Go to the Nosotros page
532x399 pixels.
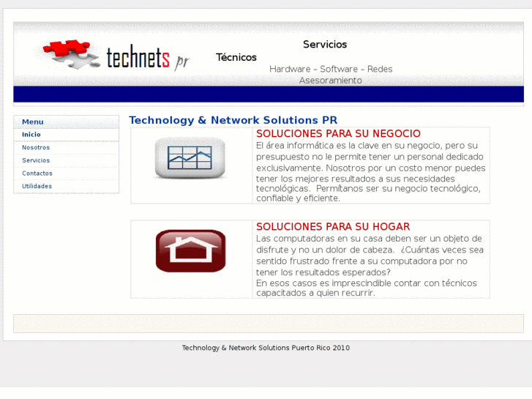coord(66,147)
